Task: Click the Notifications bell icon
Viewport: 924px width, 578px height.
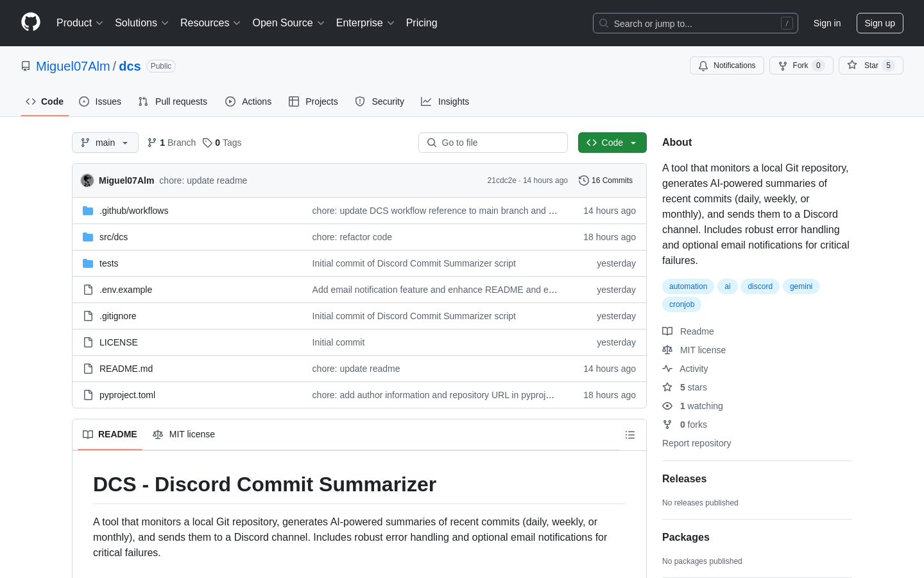Action: [703, 66]
